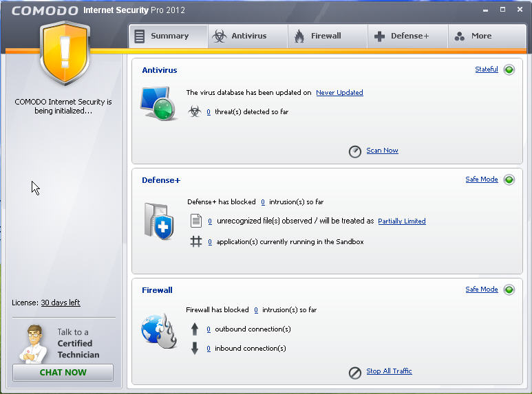Image resolution: width=532 pixels, height=394 pixels.
Task: Open the More tab
Action: [487, 36]
